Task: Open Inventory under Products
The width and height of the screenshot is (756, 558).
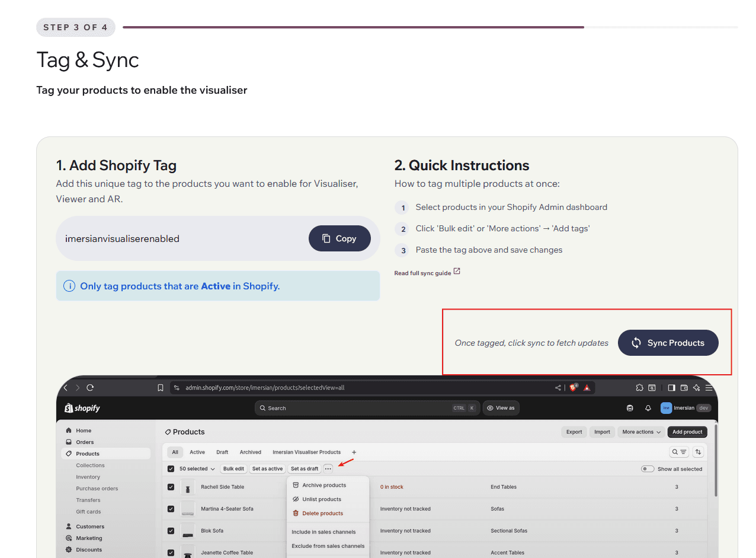Action: pyautogui.click(x=88, y=477)
